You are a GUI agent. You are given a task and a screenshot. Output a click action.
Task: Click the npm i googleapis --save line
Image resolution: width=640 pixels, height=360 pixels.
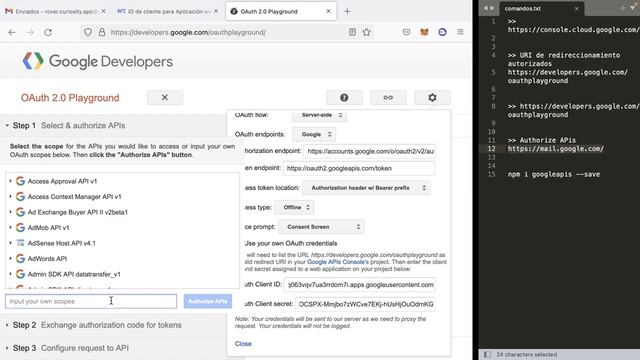554,174
